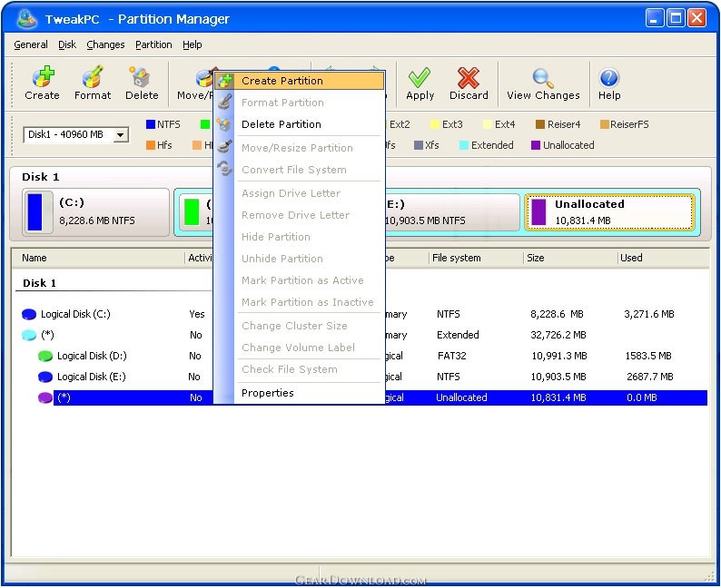Click the Format toolbar icon
The width and height of the screenshot is (721, 588).
[93, 76]
